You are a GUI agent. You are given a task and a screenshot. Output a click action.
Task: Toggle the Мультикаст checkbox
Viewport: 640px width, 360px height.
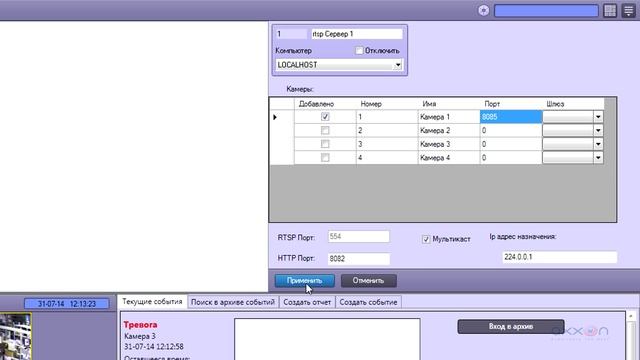pyautogui.click(x=426, y=239)
